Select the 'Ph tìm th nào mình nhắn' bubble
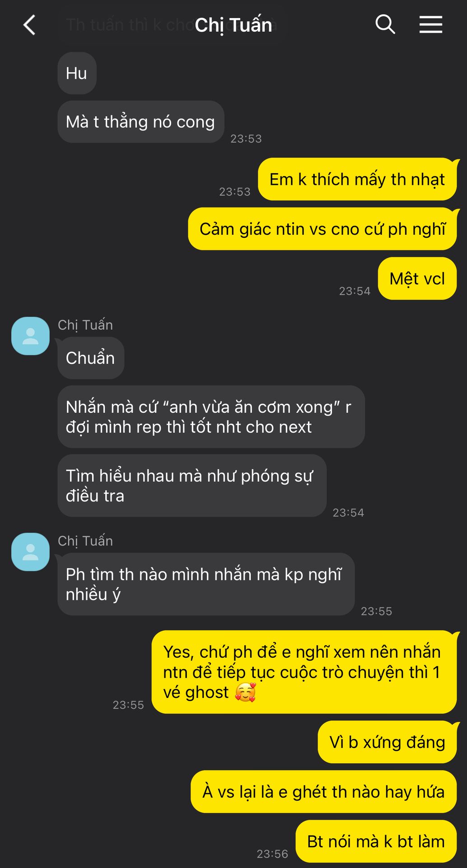Image resolution: width=467 pixels, height=868 pixels. (x=206, y=584)
